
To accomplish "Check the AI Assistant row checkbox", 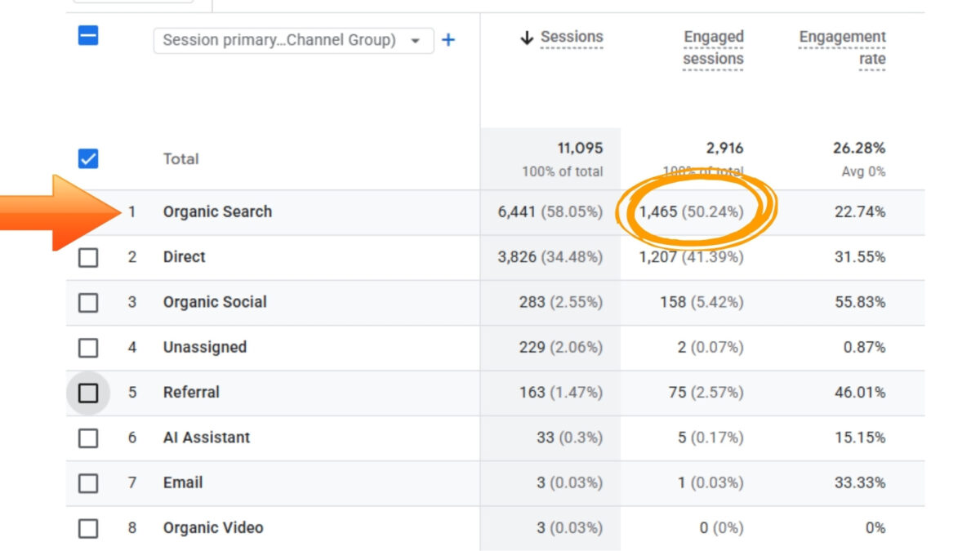I will 88,438.
